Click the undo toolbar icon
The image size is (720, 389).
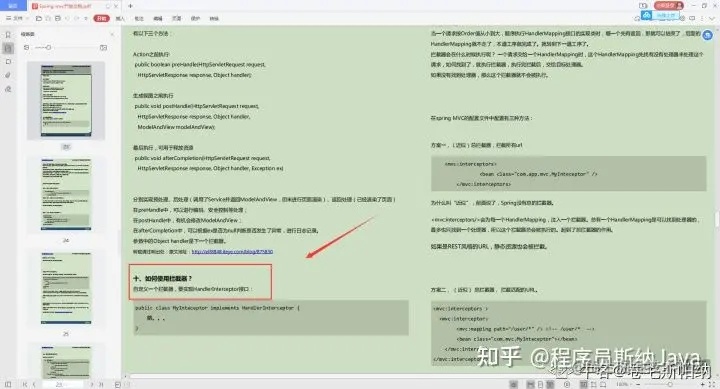pyautogui.click(x=68, y=18)
